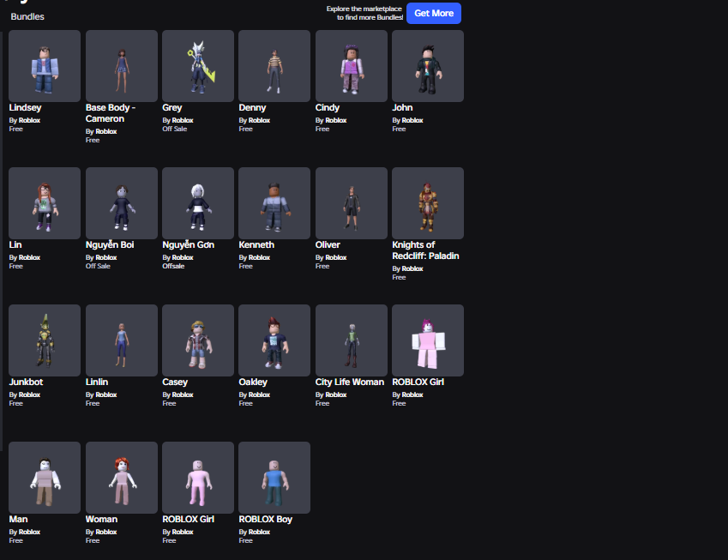Viewport: 728px width, 560px height.
Task: Click the Roblox creator link under Oliver
Action: (335, 258)
